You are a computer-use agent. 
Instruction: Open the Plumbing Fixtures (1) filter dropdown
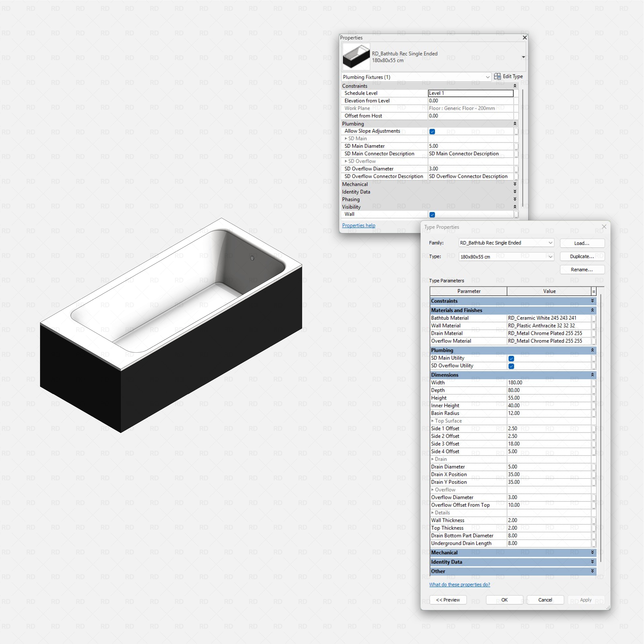416,77
